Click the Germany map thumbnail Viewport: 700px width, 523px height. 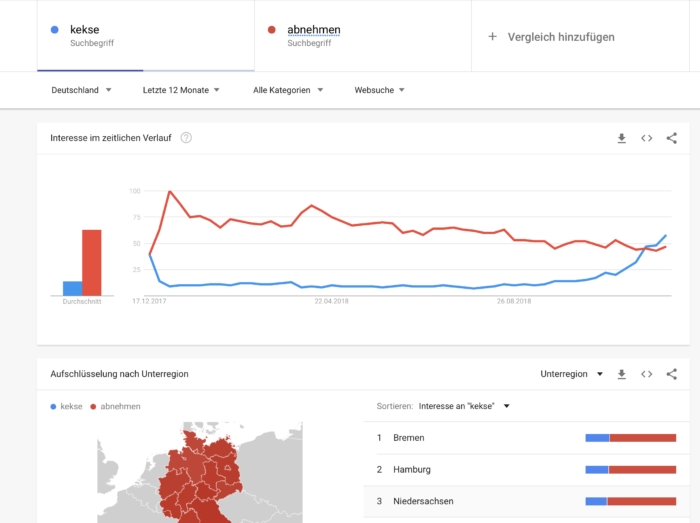tap(200, 473)
